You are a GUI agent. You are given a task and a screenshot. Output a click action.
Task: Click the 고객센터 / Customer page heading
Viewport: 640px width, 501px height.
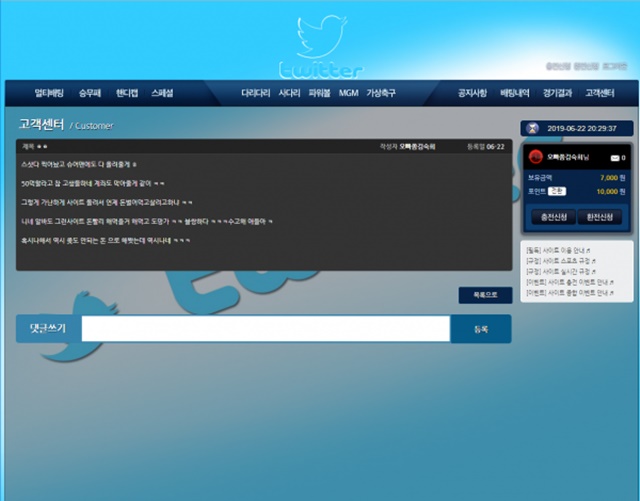tap(66, 125)
